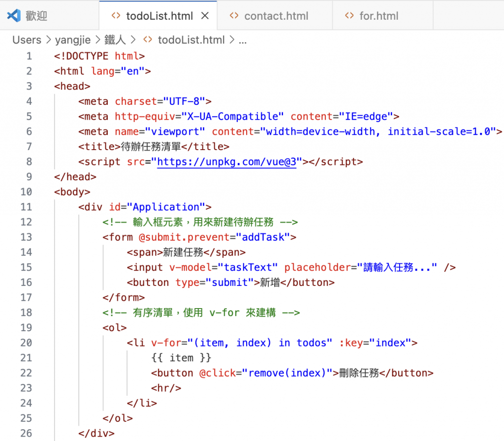
Task: Expand the breadcrumb ellipsis symbol list
Action: (x=243, y=40)
